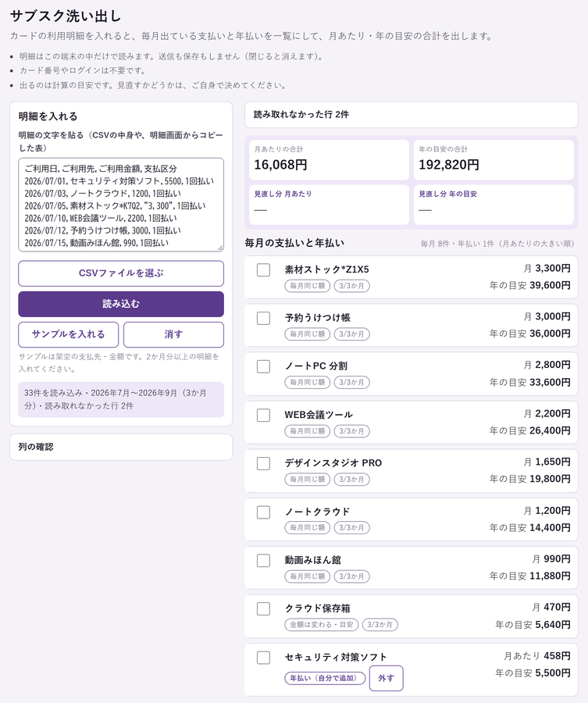The image size is (588, 703).
Task: Click the 月 1,650円 amount
Action: tap(547, 462)
